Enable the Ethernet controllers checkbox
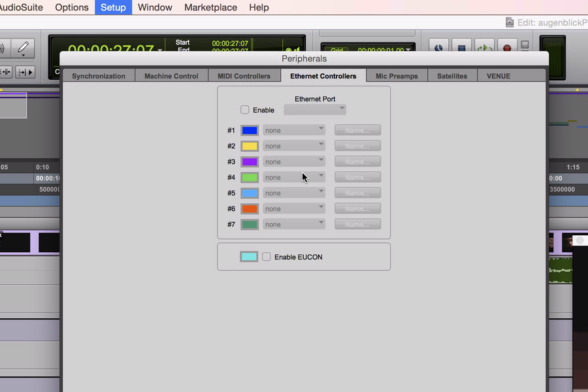Image resolution: width=588 pixels, height=392 pixels. [x=245, y=110]
